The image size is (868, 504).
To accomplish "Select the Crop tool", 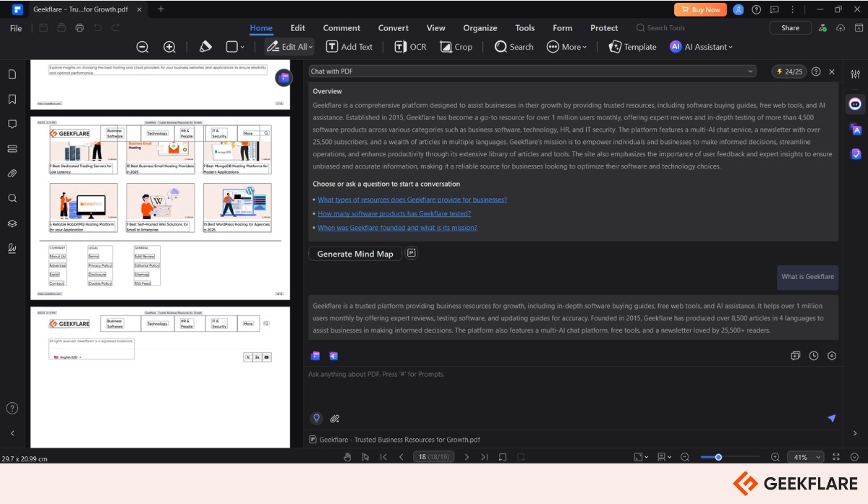I will tap(456, 47).
